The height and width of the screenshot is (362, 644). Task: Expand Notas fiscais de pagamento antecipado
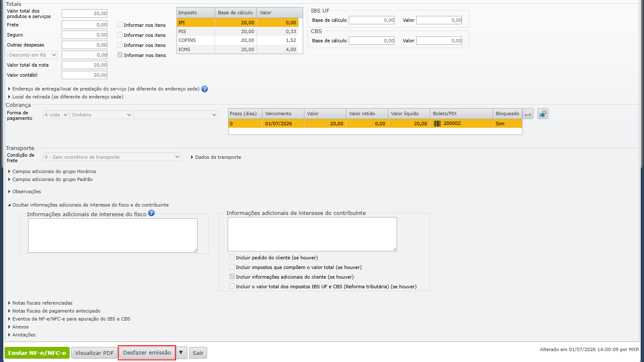pos(56,311)
